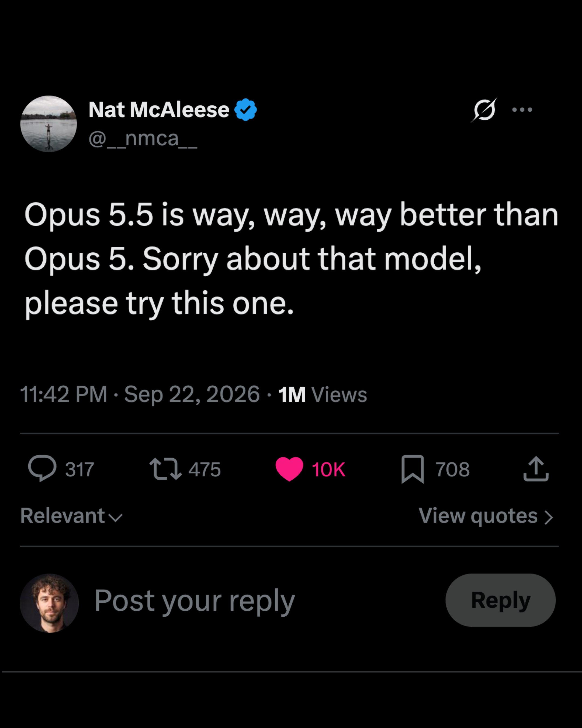Open the three-dot more options menu
The height and width of the screenshot is (728, 582).
pyautogui.click(x=522, y=109)
